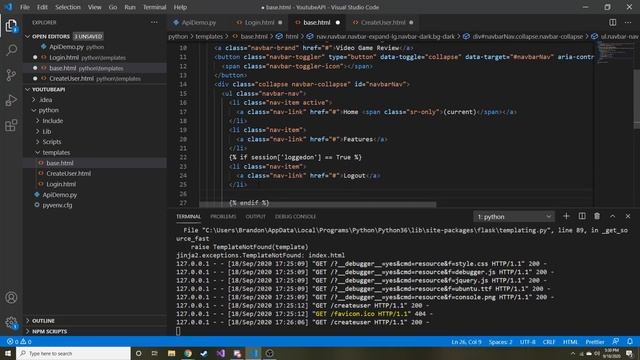This screenshot has height=360, width=640.
Task: Switch to the Login.html editor tab
Action: coord(259,22)
